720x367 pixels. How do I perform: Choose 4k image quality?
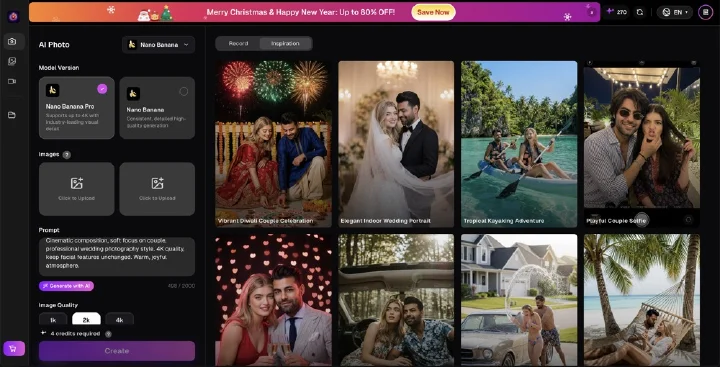119,320
